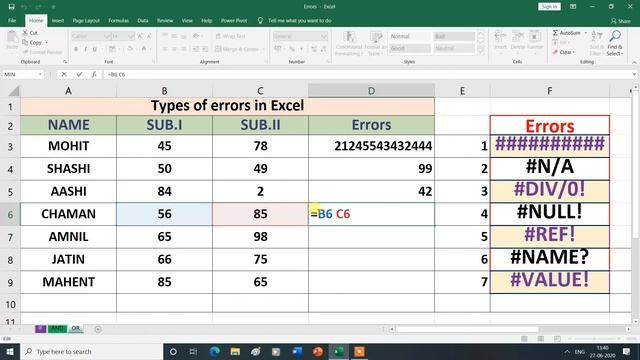
Task: Click the AutoSum sigma icon
Action: [x=555, y=33]
